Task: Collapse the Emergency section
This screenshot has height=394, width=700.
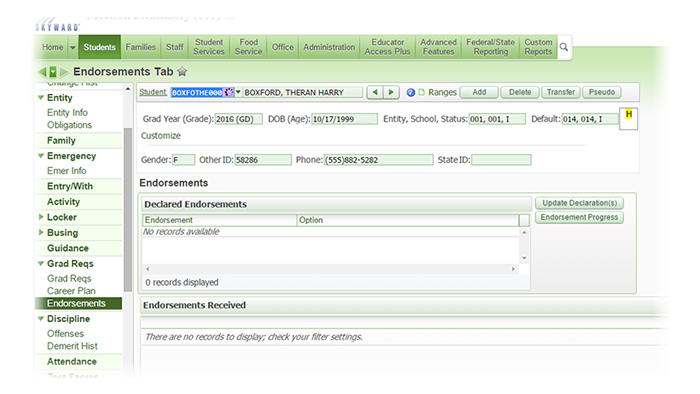Action: pos(41,156)
